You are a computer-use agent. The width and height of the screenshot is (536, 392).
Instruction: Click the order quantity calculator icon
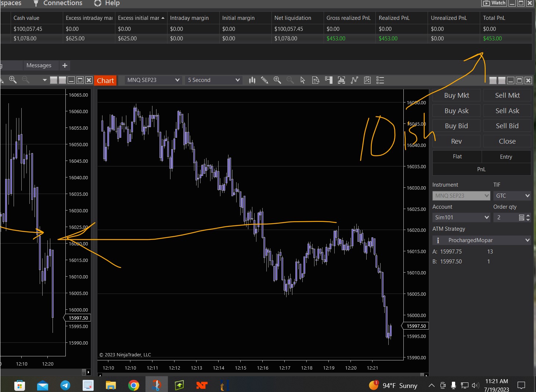pyautogui.click(x=521, y=217)
